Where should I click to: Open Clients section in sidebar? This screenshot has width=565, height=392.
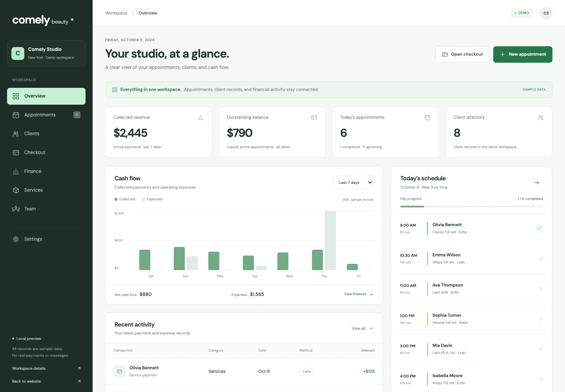[x=46, y=134]
